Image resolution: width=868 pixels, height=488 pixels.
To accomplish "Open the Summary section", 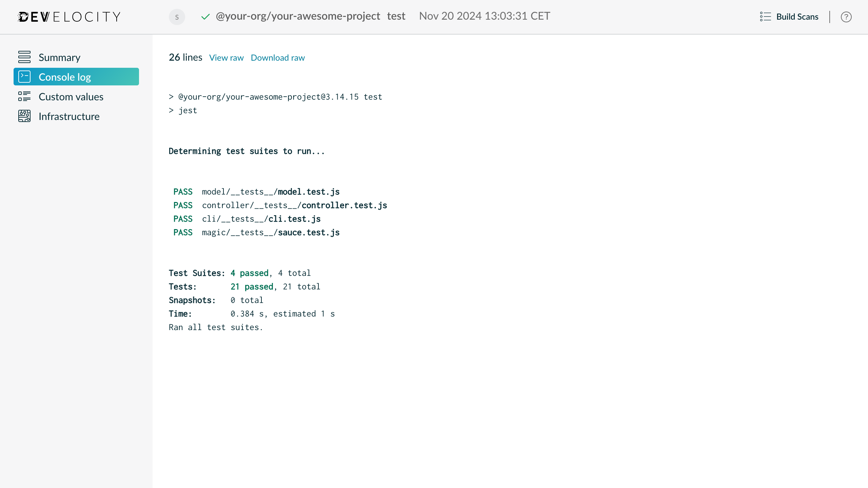I will 76,57.
